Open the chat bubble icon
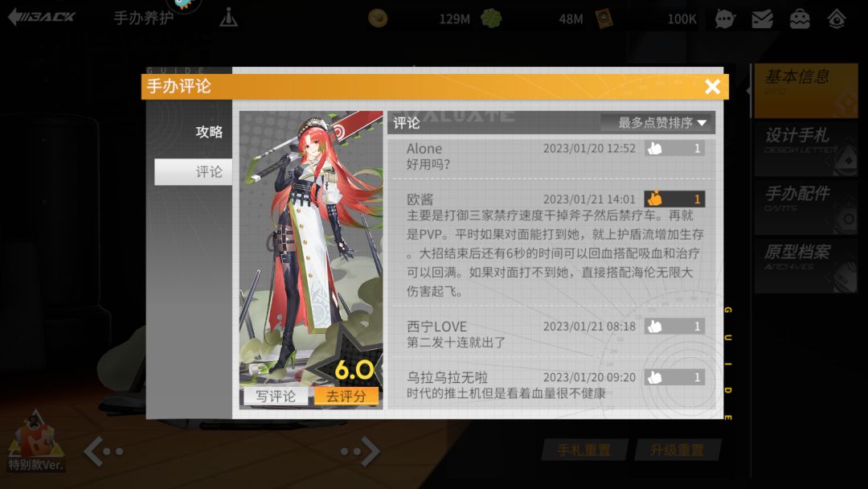The image size is (868, 489). tap(725, 18)
